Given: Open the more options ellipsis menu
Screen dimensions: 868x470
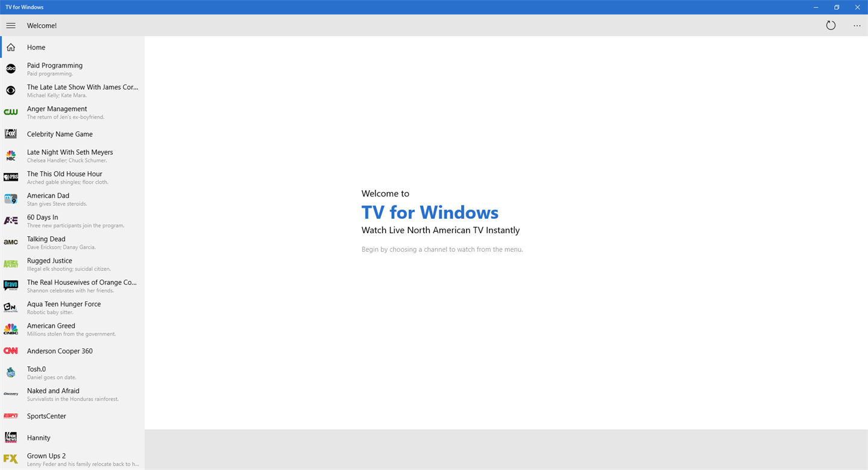Looking at the screenshot, I should point(857,25).
